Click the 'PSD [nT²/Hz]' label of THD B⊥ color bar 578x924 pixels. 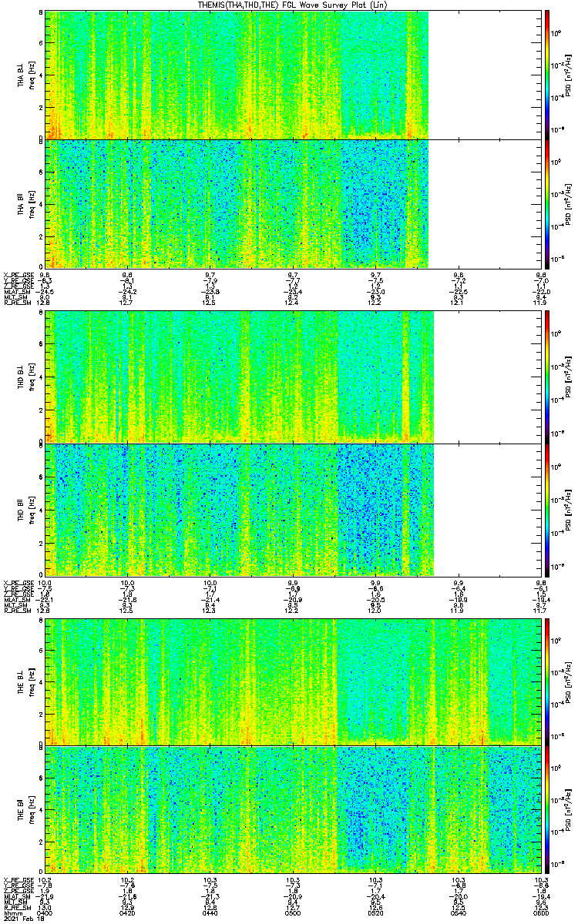[x=569, y=377]
